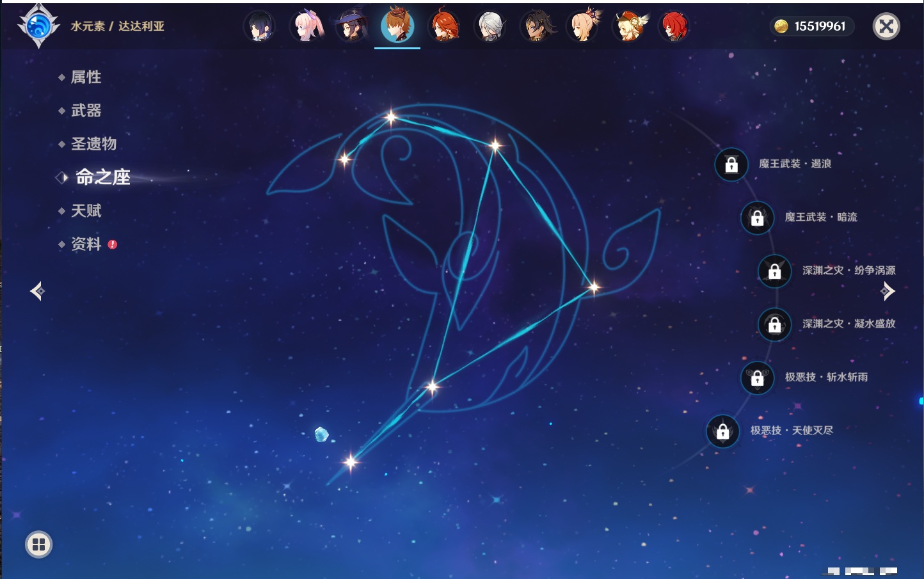The height and width of the screenshot is (579, 924).
Task: Go to the previous character arrow
Action: pyautogui.click(x=37, y=291)
